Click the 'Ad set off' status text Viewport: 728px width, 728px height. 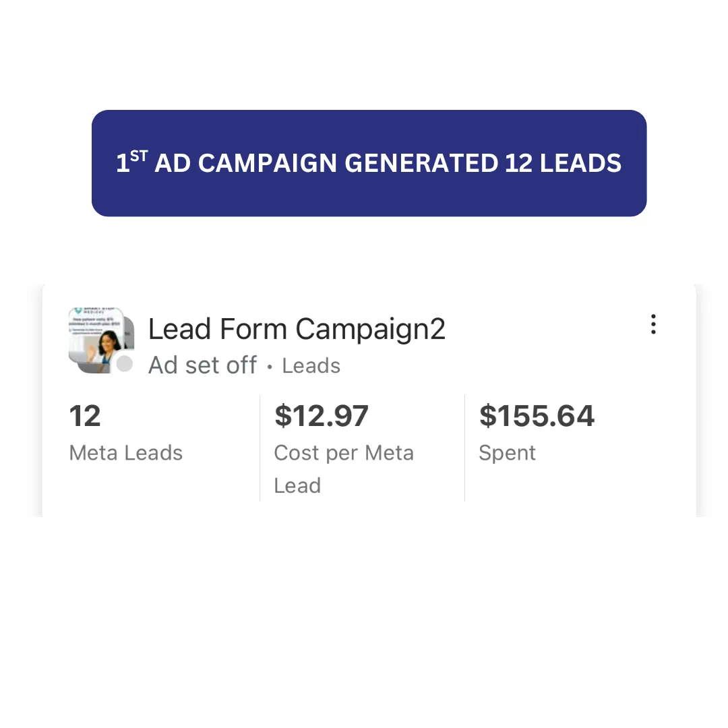[x=202, y=365]
